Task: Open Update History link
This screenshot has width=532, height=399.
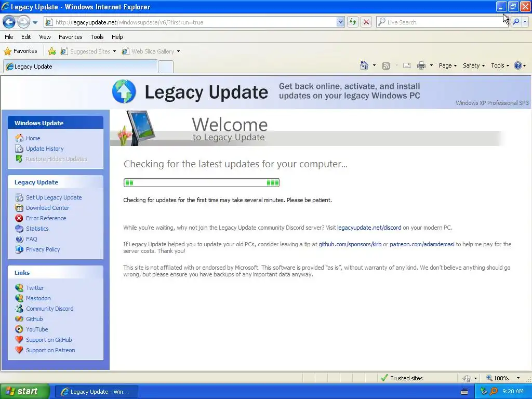Action: pos(45,149)
